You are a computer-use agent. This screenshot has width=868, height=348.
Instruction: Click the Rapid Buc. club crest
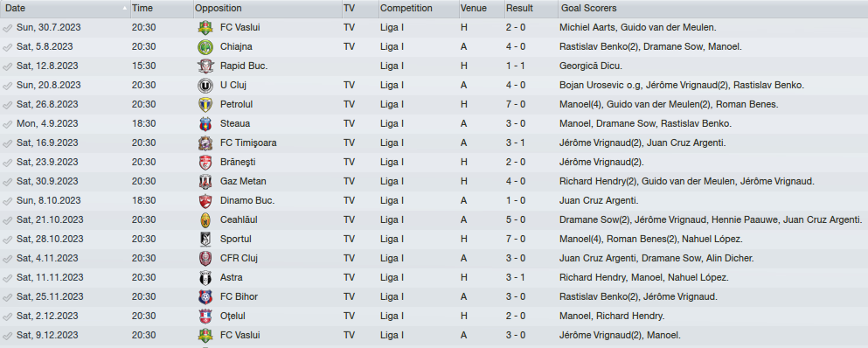205,66
